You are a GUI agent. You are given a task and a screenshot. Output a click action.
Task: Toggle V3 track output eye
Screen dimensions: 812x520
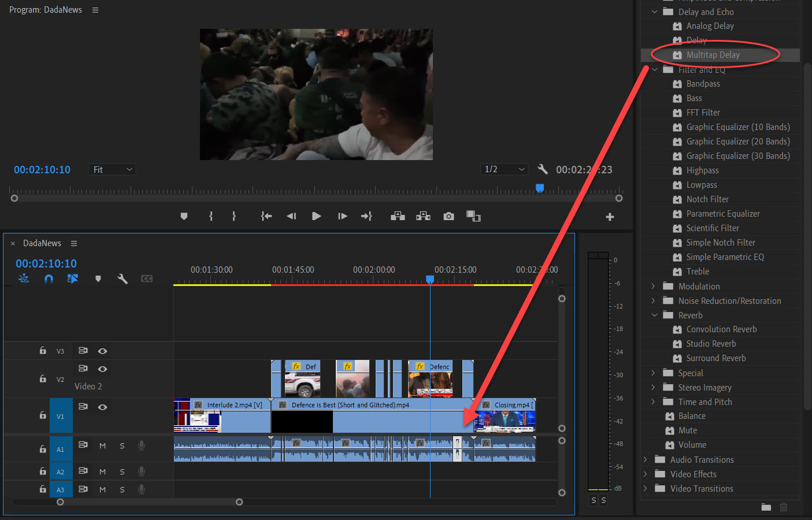coord(102,351)
